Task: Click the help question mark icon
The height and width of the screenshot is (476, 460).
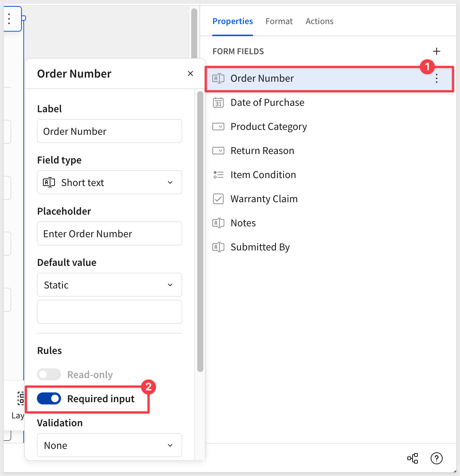Action: click(436, 458)
